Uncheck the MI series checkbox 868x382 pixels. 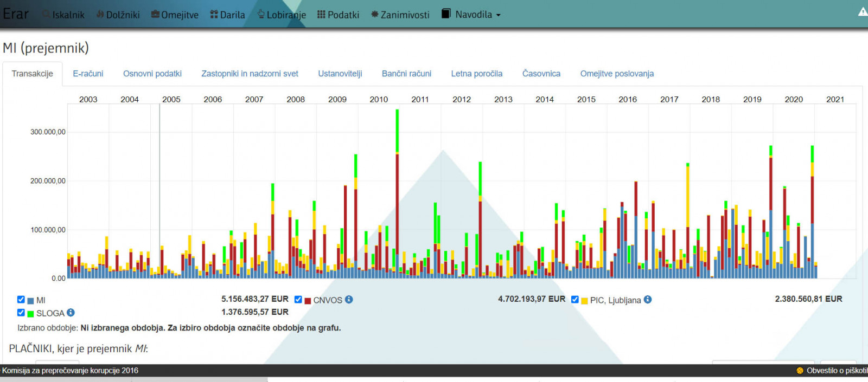(x=21, y=300)
